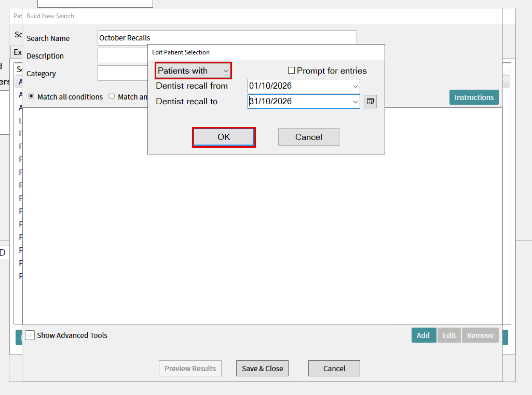Screen dimensions: 532x395
Task: Confirm patient selection with OK
Action: pyautogui.click(x=224, y=137)
